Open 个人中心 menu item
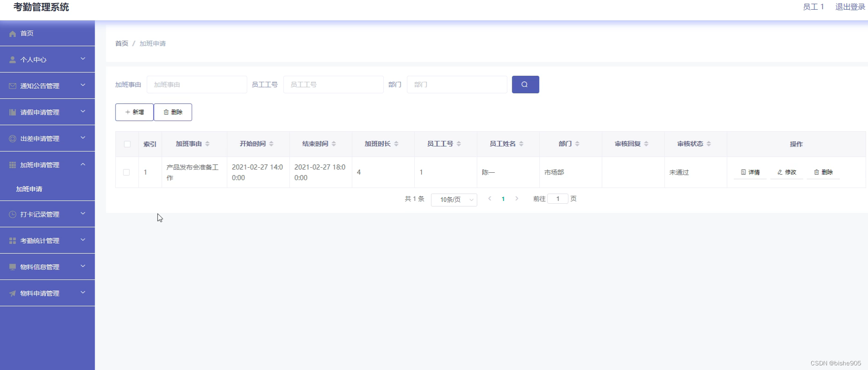The image size is (868, 370). (x=47, y=60)
